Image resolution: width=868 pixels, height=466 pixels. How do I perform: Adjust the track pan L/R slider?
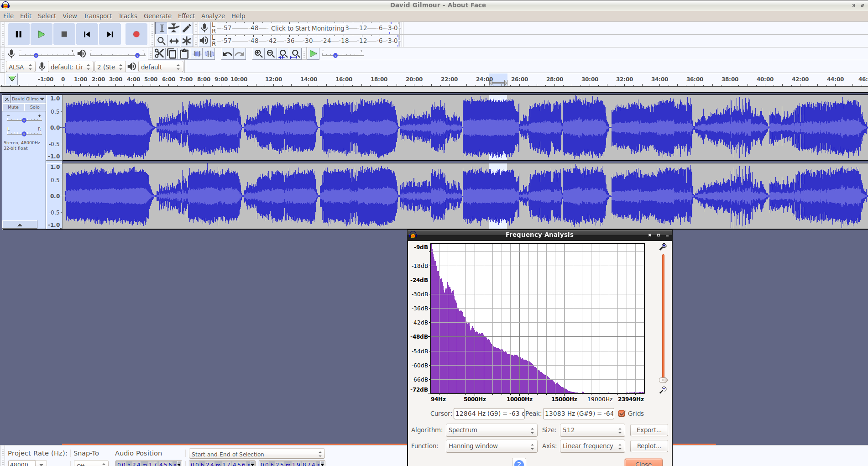point(24,134)
